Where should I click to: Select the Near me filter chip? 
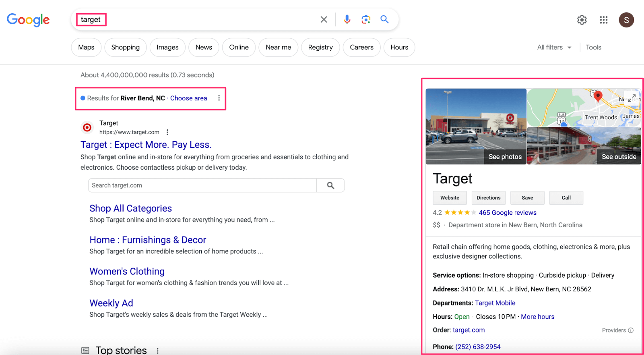(278, 47)
